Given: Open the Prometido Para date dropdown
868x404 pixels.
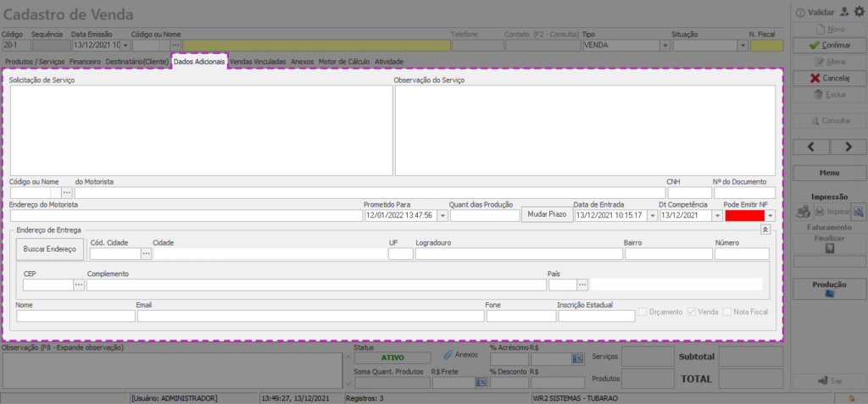Looking at the screenshot, I should pyautogui.click(x=442, y=216).
